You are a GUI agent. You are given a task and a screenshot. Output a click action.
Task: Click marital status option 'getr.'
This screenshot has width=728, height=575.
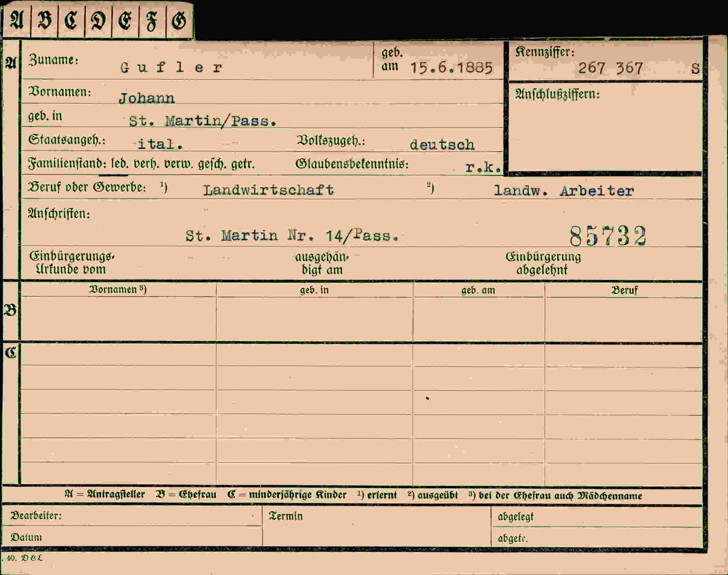pos(243,164)
